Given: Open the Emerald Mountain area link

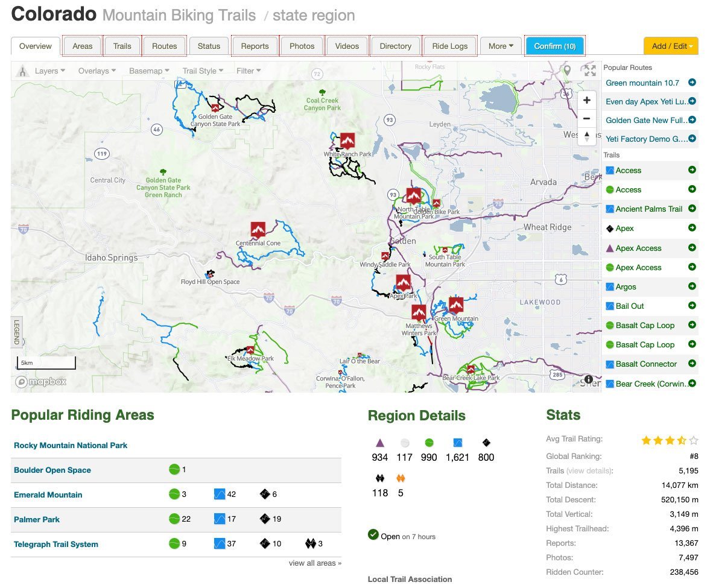Looking at the screenshot, I should point(48,495).
